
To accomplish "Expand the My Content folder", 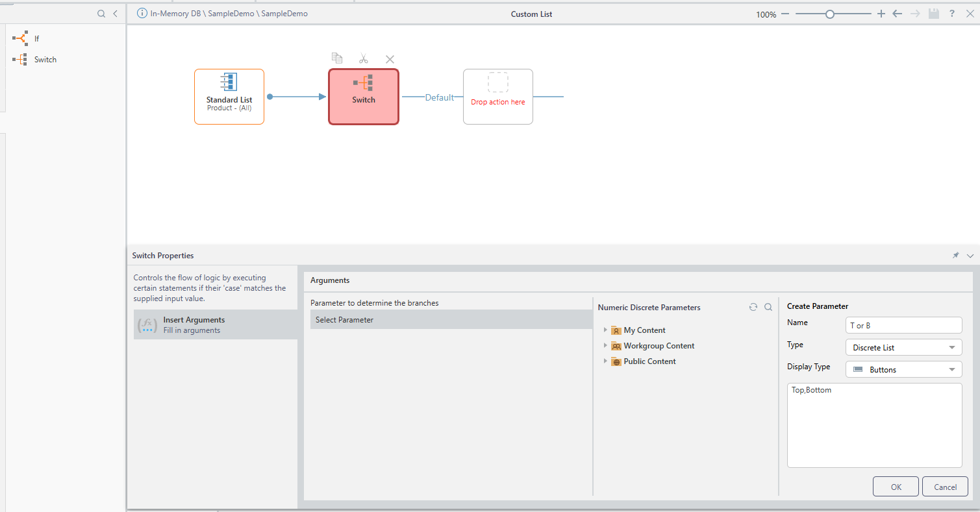I will tap(605, 330).
